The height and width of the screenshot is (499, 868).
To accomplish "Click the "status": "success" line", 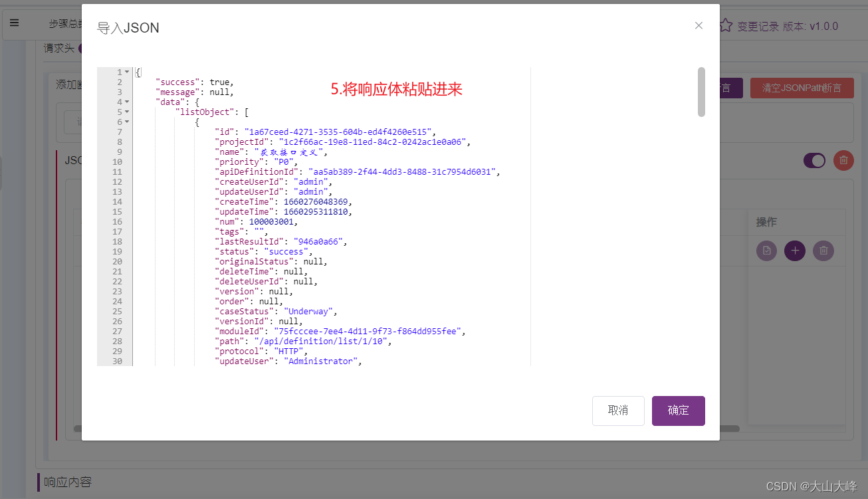I will pyautogui.click(x=264, y=251).
